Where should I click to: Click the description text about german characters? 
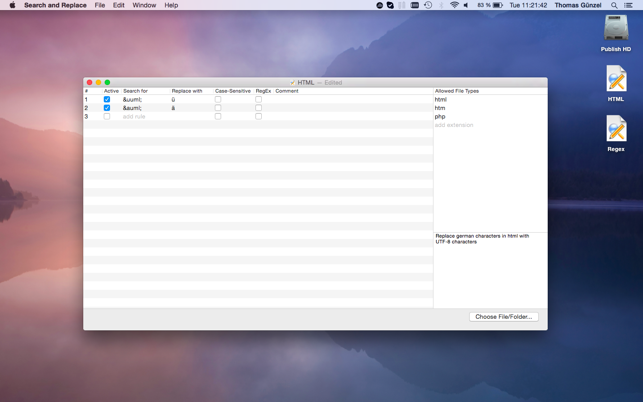pos(482,239)
